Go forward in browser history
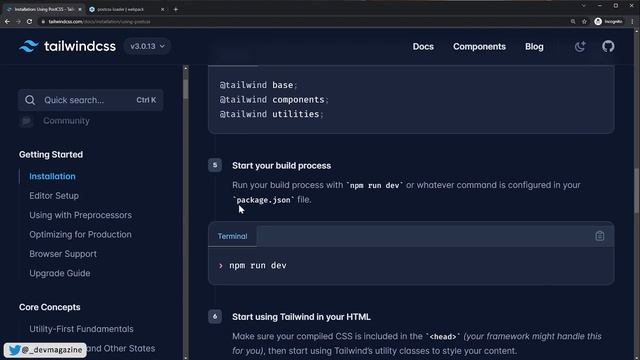Image resolution: width=640 pixels, height=360 pixels. (x=18, y=21)
